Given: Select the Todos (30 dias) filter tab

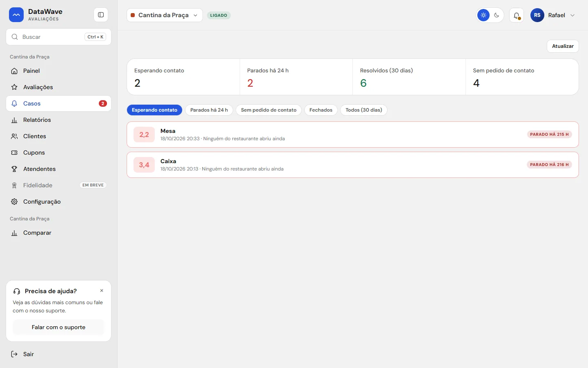Looking at the screenshot, I should [x=364, y=110].
